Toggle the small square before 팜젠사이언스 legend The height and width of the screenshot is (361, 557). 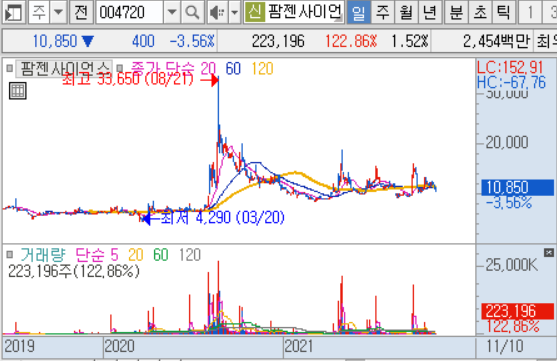(10, 68)
